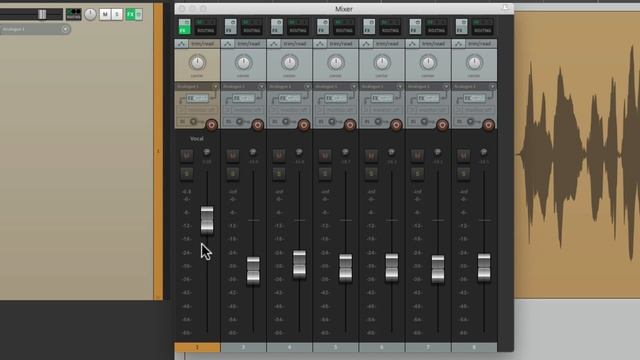Open Routing for mixer track 5
Screen dimensions: 640x360
(x=344, y=27)
